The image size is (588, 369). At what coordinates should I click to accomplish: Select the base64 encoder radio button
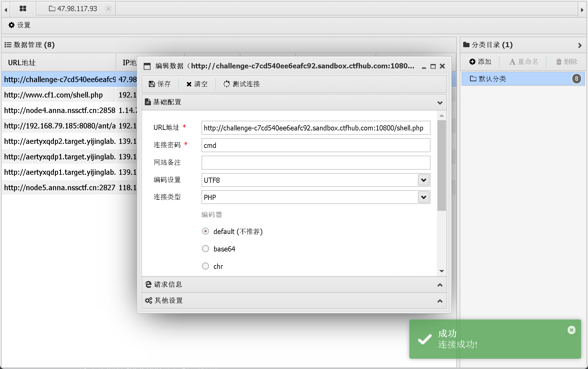206,249
